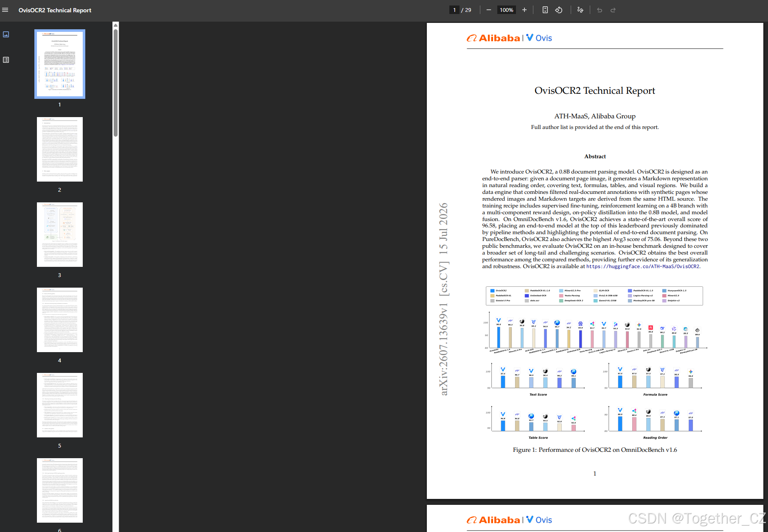Click the "Text Score" chart label
Viewport: 768px width, 532px height.
(x=538, y=395)
